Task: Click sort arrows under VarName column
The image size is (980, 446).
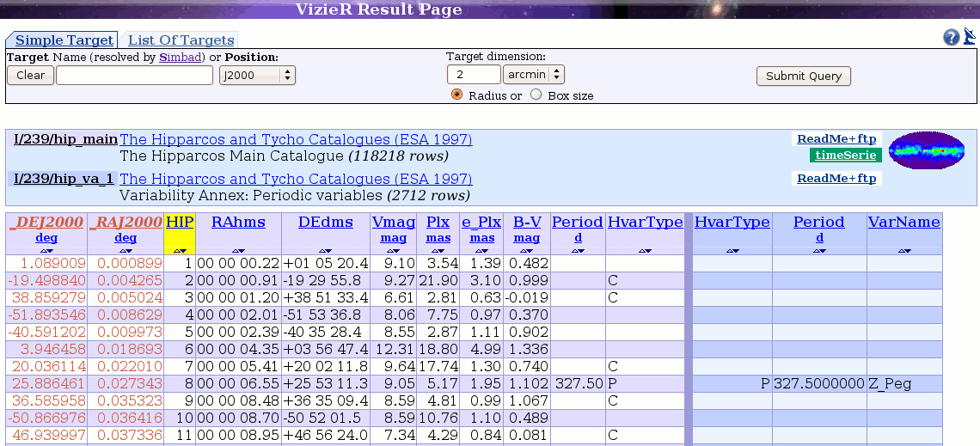Action: [x=903, y=250]
